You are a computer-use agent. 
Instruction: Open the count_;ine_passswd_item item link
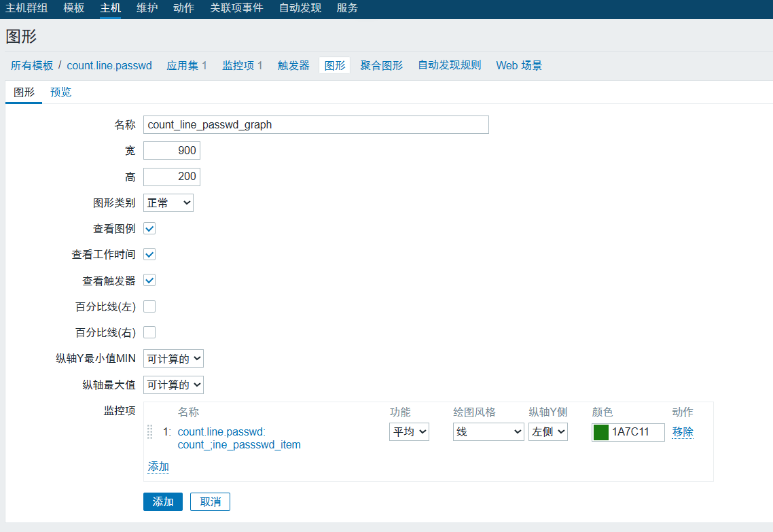(239, 438)
